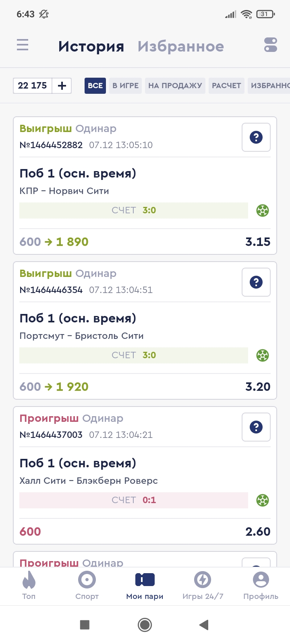Select the История tab

click(x=91, y=47)
